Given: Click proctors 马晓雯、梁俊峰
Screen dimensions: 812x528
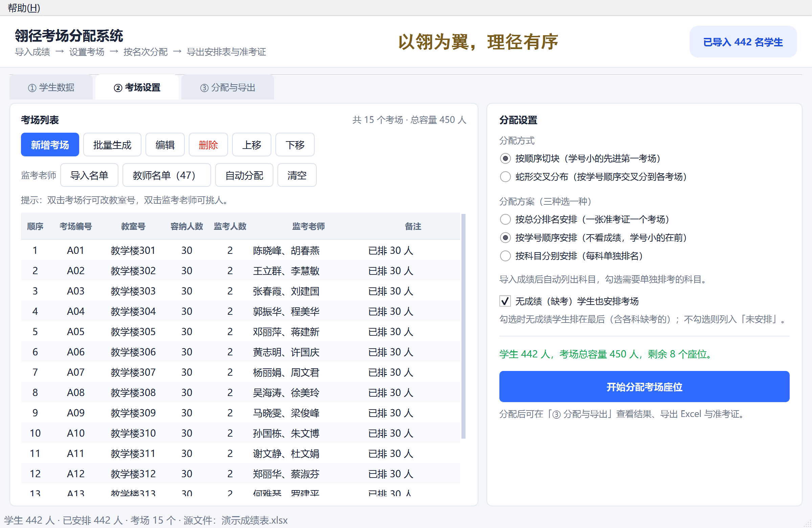Looking at the screenshot, I should [x=286, y=413].
